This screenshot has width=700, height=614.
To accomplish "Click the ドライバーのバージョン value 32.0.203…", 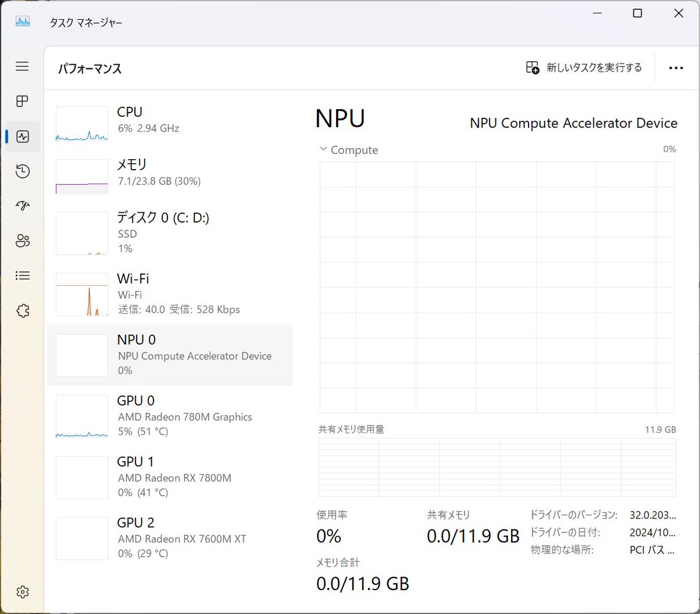I will (x=653, y=515).
